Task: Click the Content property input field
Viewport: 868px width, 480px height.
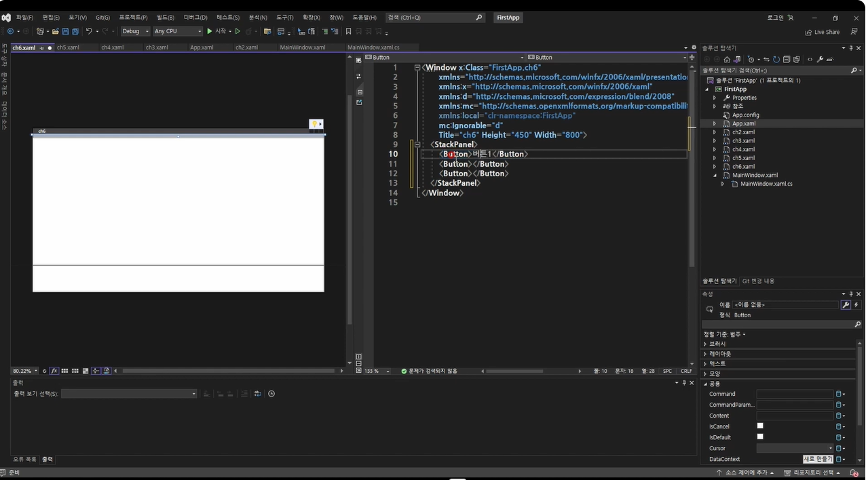Action: point(795,416)
